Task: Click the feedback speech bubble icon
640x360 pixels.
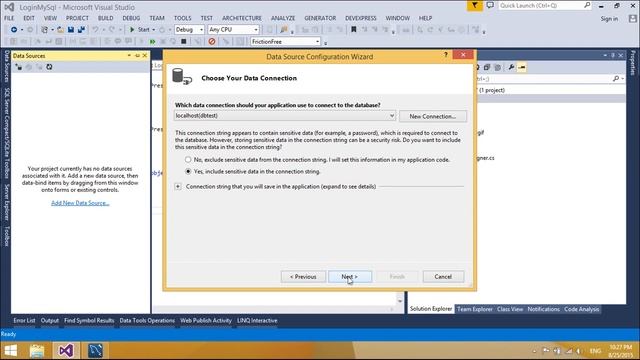Action: point(490,6)
